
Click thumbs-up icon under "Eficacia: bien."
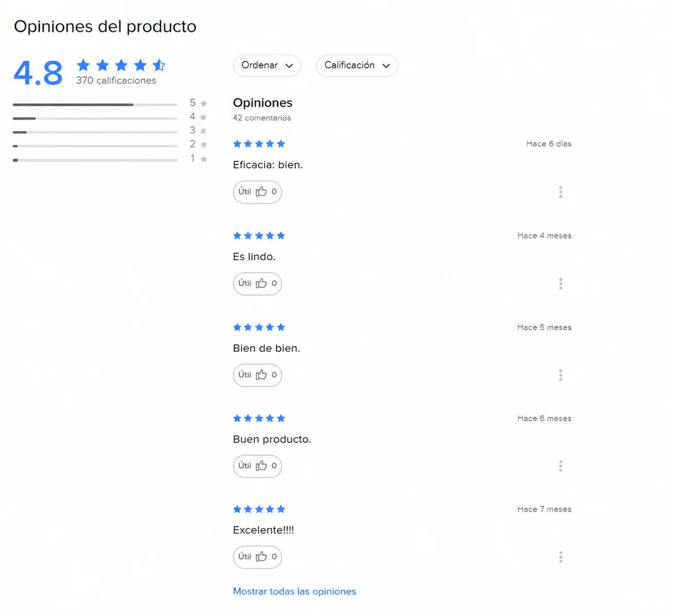point(261,191)
